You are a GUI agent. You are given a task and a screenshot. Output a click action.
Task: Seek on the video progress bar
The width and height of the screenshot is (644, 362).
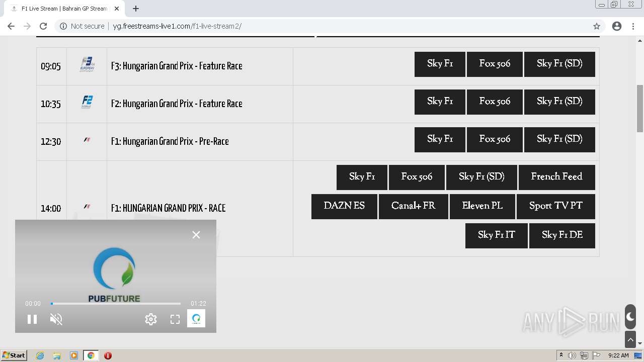point(116,304)
